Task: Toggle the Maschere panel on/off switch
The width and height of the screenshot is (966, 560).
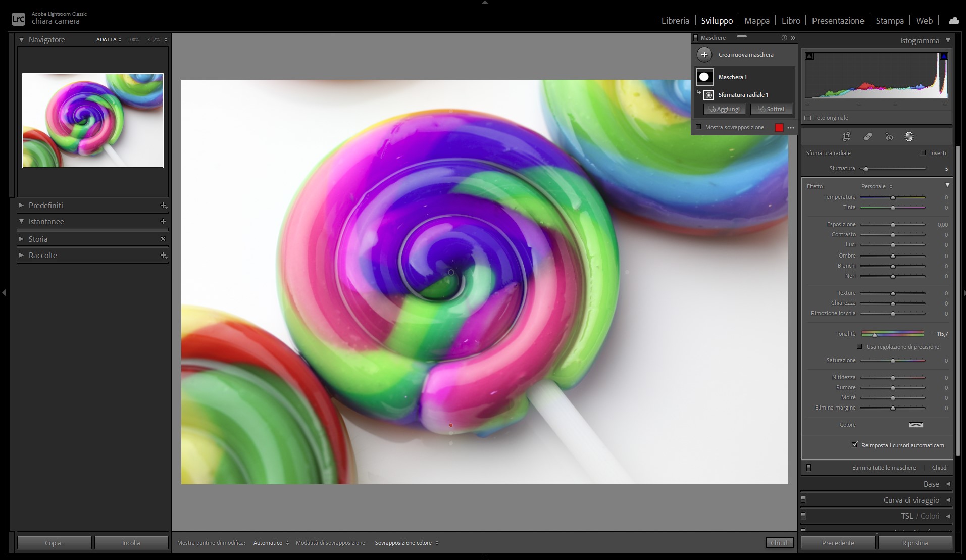Action: [x=695, y=38]
